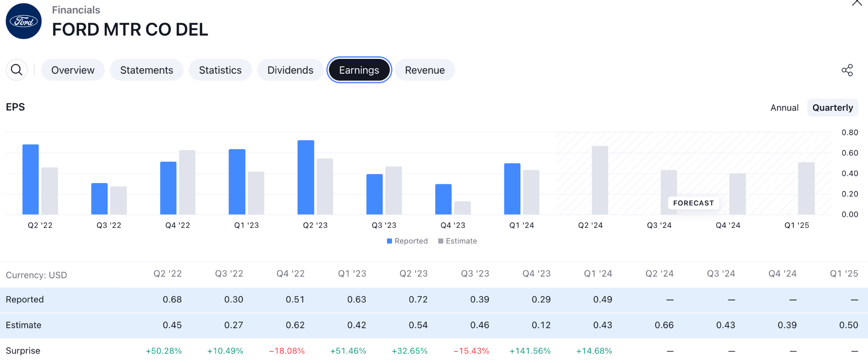
Task: Click the share icon
Action: tap(847, 70)
